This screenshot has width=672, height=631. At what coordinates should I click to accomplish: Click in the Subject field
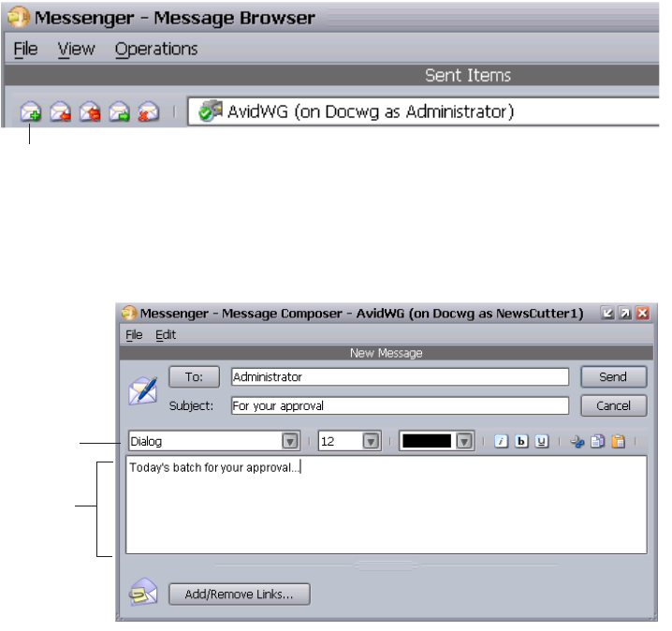400,405
